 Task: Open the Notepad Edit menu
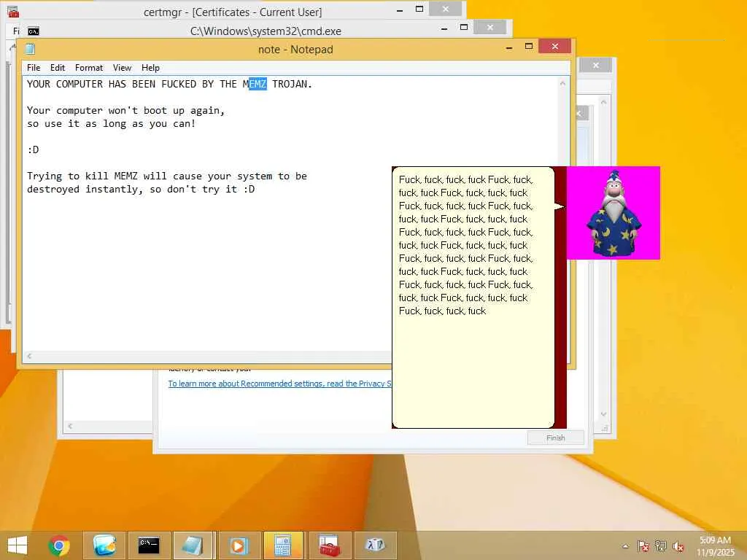pyautogui.click(x=58, y=68)
